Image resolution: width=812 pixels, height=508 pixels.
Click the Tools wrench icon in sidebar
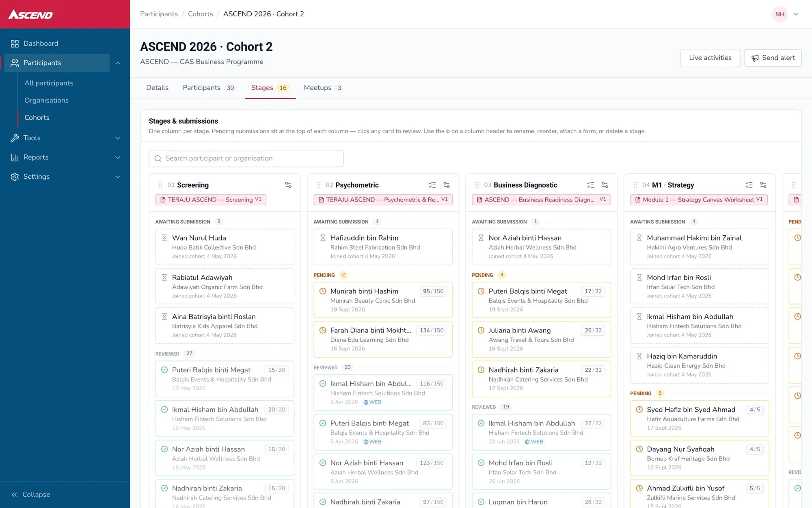[x=15, y=138]
